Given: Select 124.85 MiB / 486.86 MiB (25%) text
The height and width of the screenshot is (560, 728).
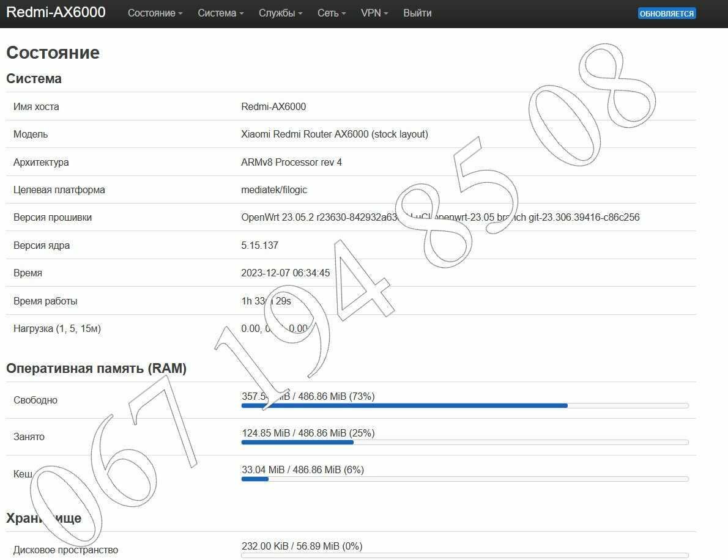Looking at the screenshot, I should (x=308, y=433).
